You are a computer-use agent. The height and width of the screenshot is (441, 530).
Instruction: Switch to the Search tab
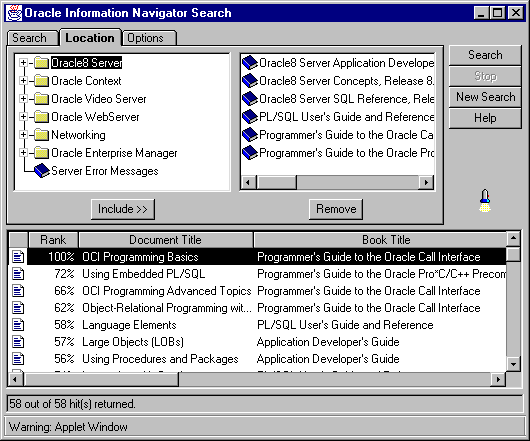coord(32,38)
